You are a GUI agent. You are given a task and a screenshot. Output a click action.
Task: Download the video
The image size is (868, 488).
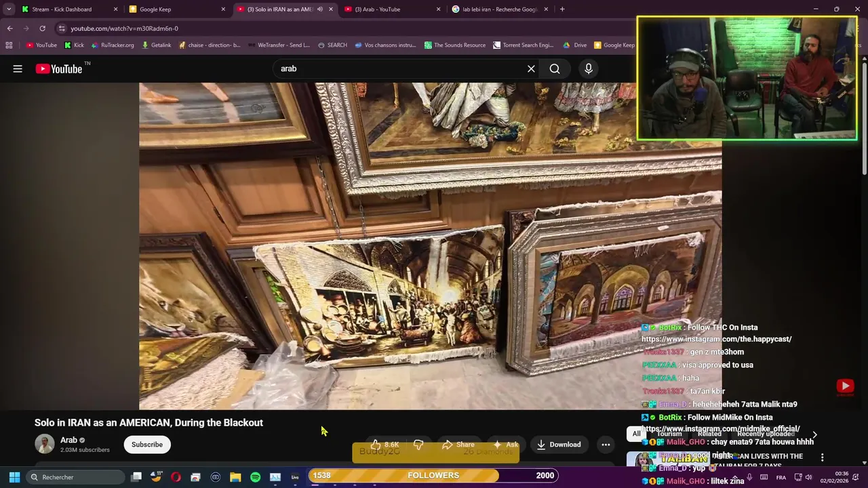(559, 445)
